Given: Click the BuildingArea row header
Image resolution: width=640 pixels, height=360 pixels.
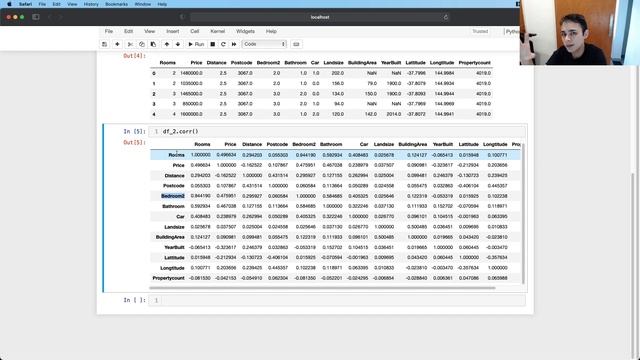Looking at the screenshot, I should [x=170, y=237].
